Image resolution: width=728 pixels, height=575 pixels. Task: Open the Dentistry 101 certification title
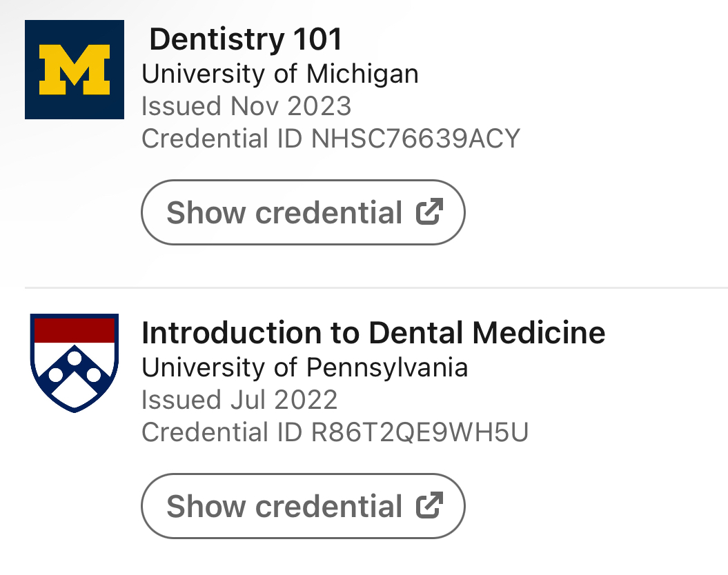tap(246, 39)
